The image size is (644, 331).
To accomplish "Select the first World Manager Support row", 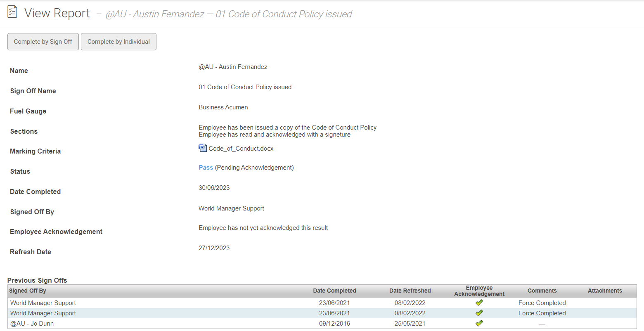I will point(43,303).
